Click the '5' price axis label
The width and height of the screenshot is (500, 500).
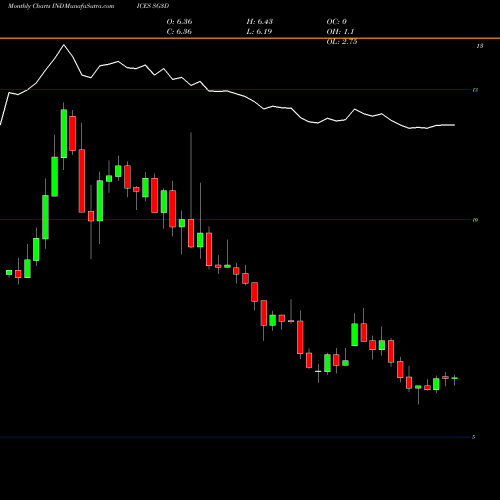click(474, 437)
